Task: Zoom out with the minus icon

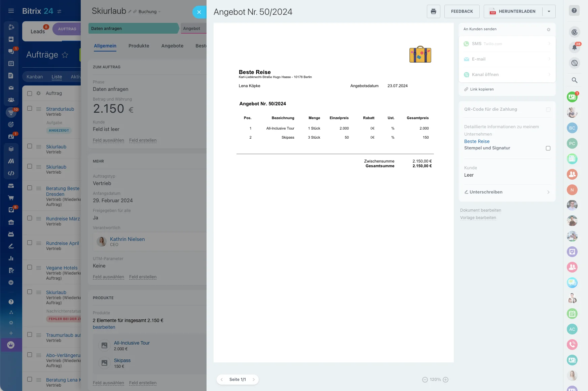Action: (x=425, y=380)
